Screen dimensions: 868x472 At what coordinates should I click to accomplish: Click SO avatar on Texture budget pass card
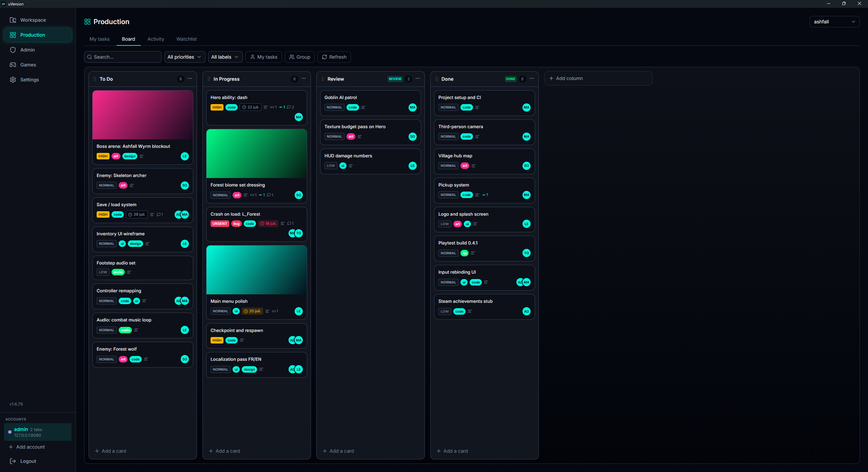coord(413,137)
